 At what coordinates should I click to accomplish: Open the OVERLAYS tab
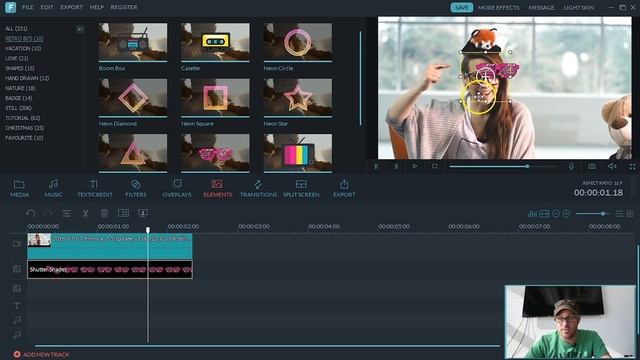177,189
